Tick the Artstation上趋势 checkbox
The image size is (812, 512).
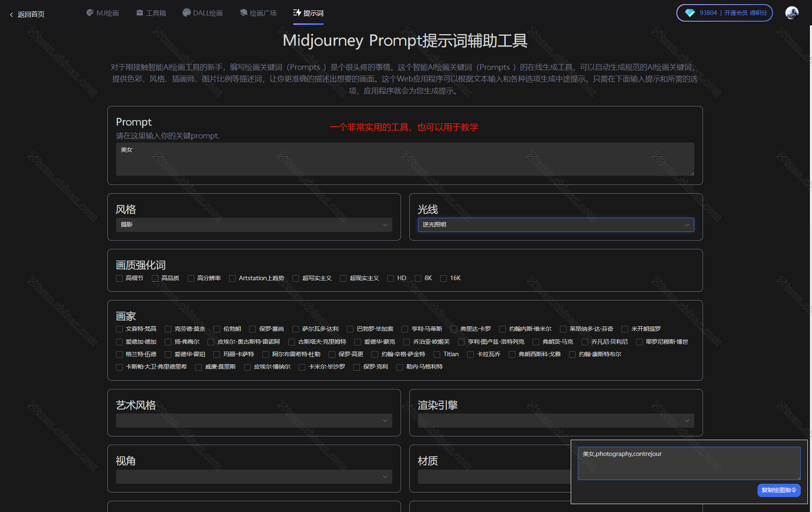233,278
